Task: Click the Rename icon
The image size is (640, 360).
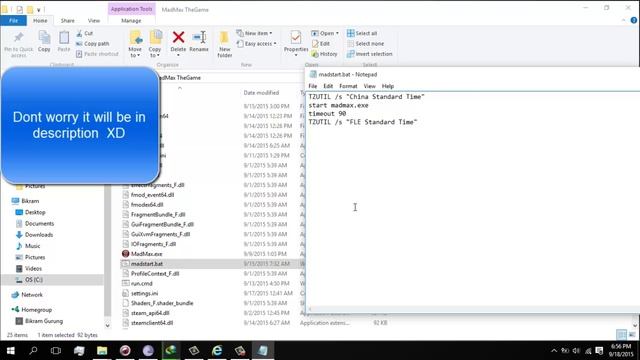Action: point(199,38)
